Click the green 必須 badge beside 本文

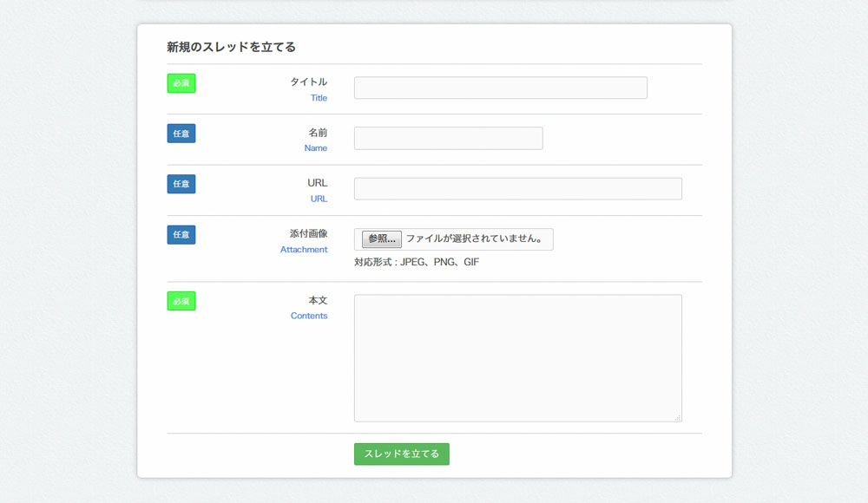pyautogui.click(x=181, y=301)
